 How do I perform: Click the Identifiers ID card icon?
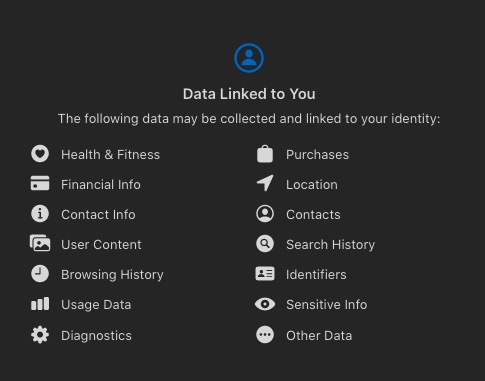265,274
